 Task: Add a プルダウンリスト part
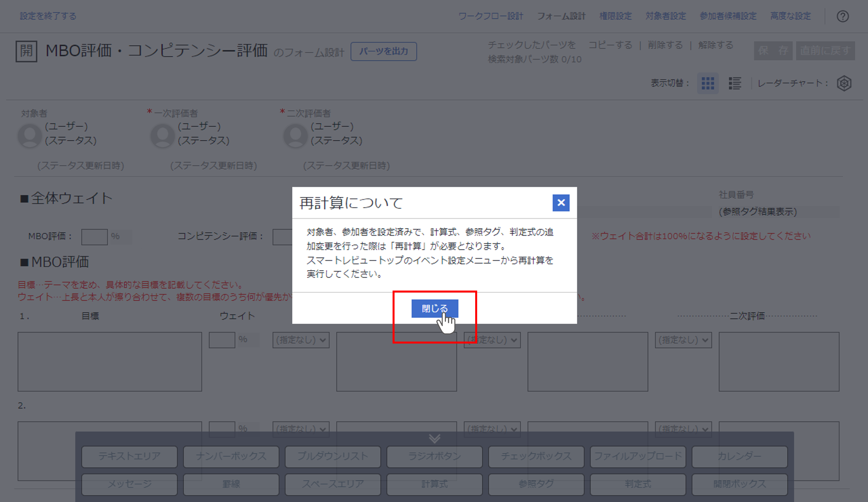click(x=333, y=457)
